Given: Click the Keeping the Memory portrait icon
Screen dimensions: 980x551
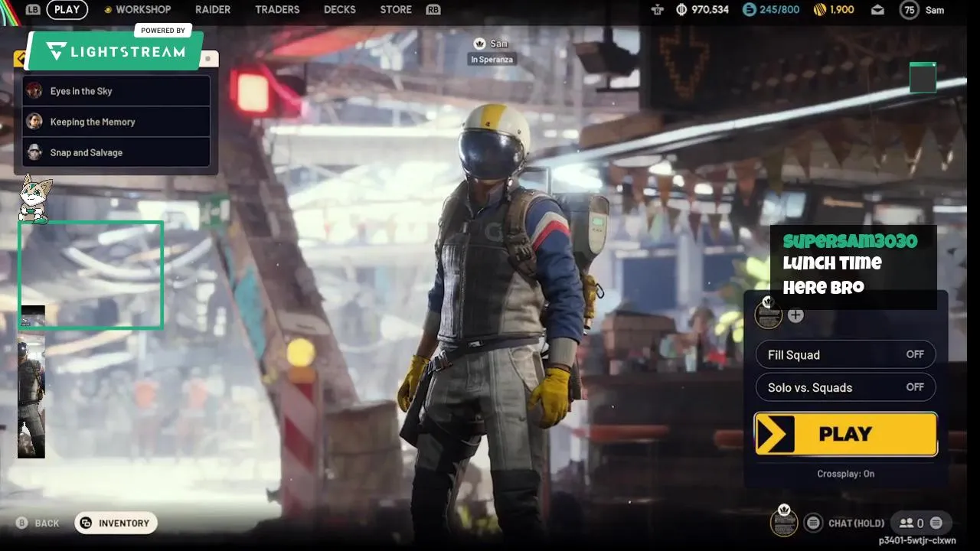Looking at the screenshot, I should click(34, 122).
